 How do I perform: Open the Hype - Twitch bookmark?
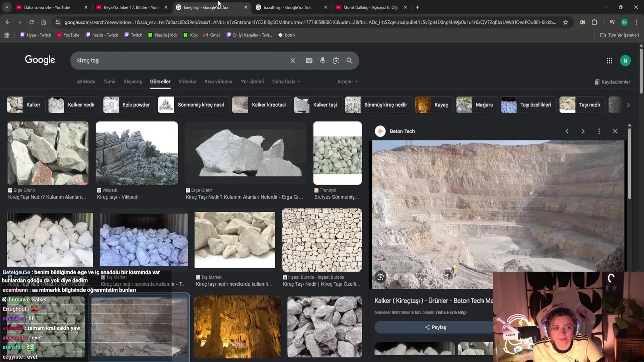(x=35, y=35)
